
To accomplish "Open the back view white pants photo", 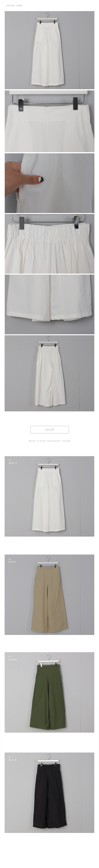I will [x=49, y=373].
